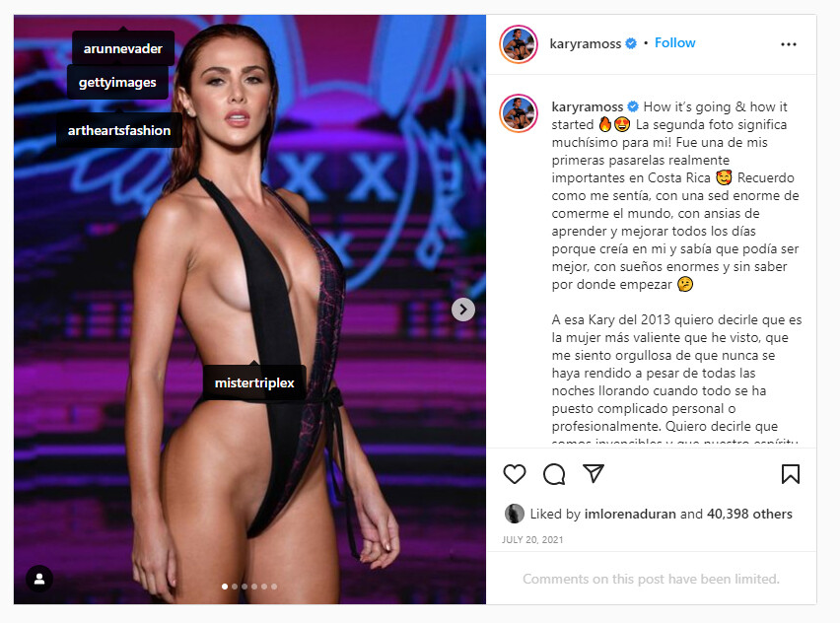Open karyramoss username link in header

pos(585,43)
